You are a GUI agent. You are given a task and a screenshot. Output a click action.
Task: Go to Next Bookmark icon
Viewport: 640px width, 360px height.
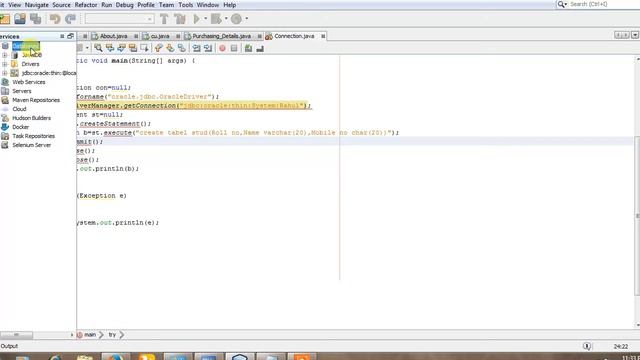tap(170, 48)
